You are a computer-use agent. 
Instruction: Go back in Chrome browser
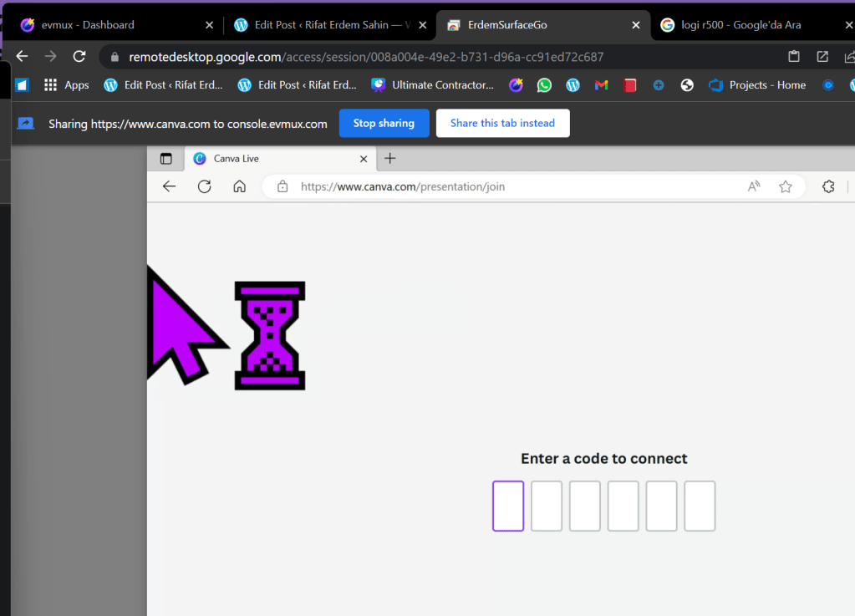pyautogui.click(x=22, y=56)
